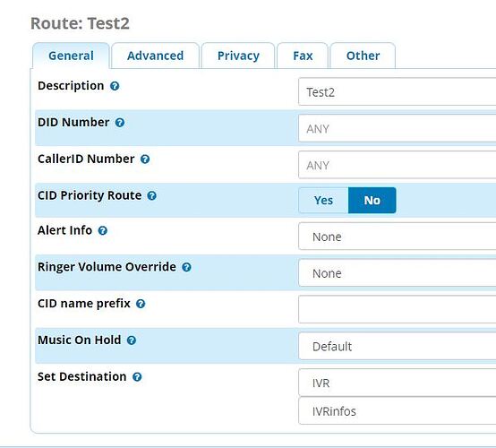Open the Music On Hold dropdown
The width and height of the screenshot is (496, 448).
point(397,346)
